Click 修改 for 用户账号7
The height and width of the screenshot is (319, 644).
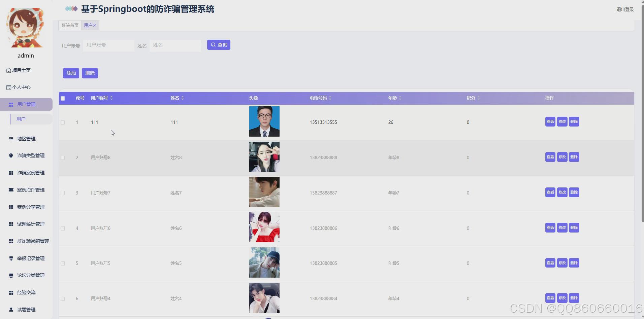pos(562,192)
